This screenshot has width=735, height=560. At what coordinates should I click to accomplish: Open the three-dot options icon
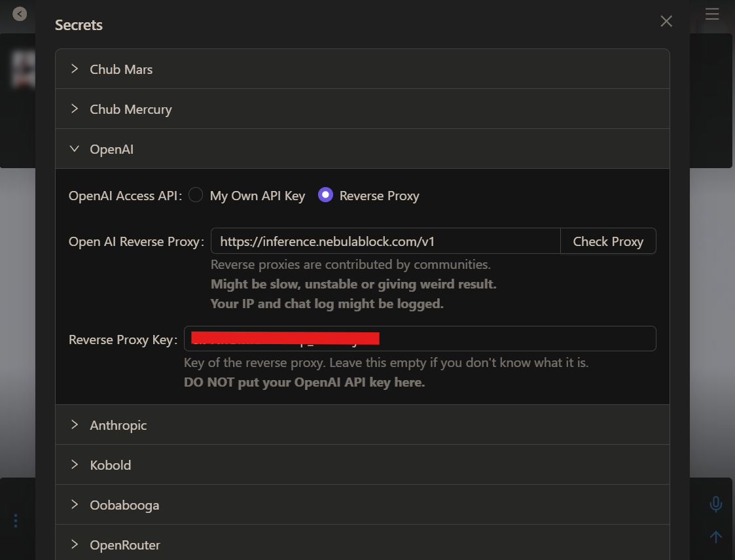pyautogui.click(x=16, y=521)
